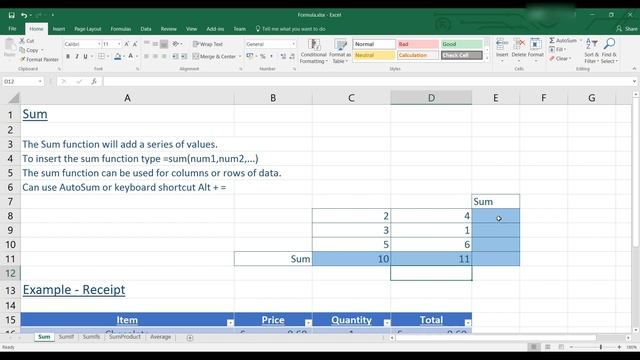Click the add new sheet plus button
The width and height of the screenshot is (640, 360).
pyautogui.click(x=190, y=338)
